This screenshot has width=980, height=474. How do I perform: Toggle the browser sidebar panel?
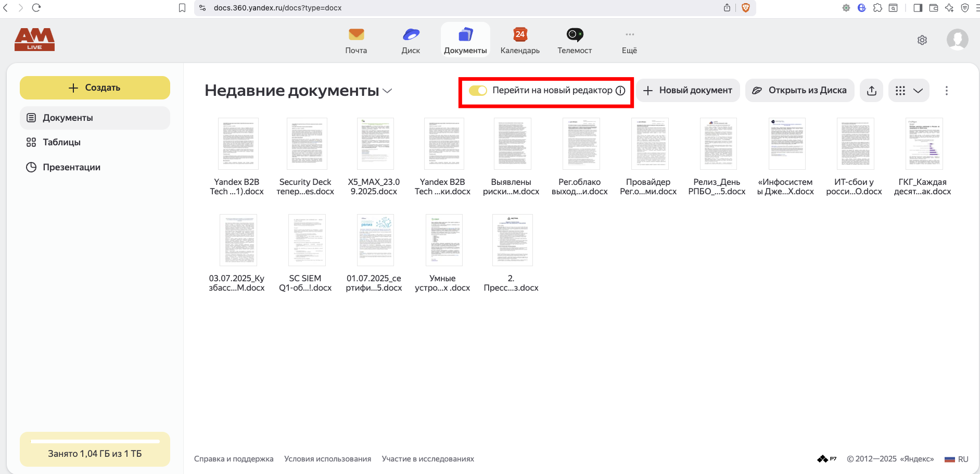coord(918,8)
